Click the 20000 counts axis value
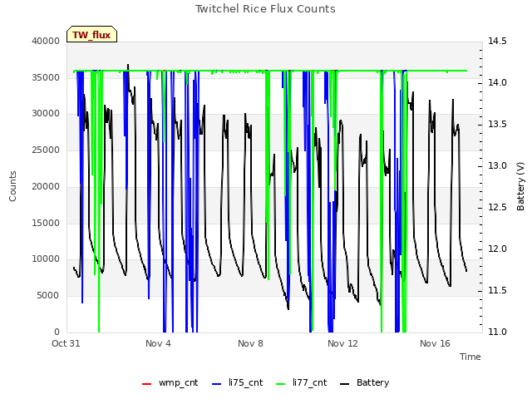The height and width of the screenshot is (399, 532). pyautogui.click(x=46, y=186)
